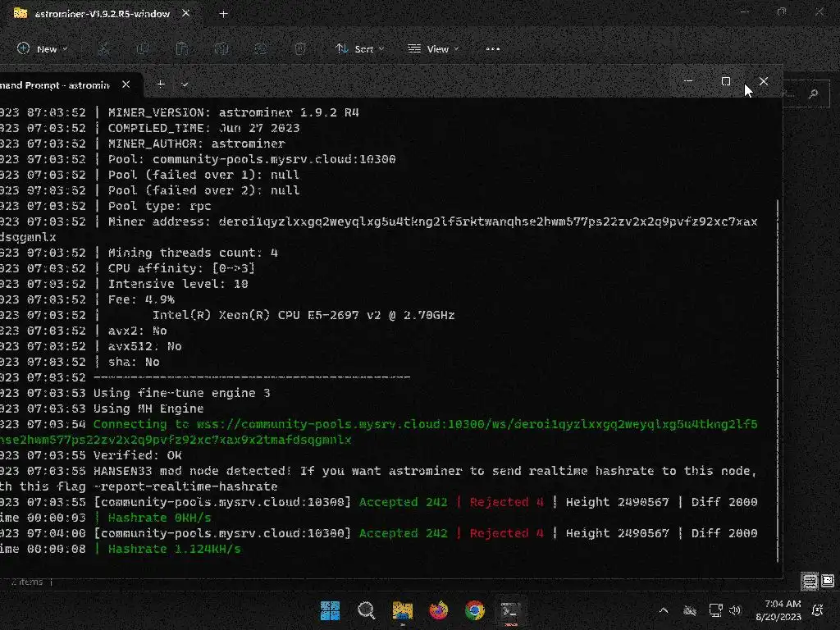Image resolution: width=840 pixels, height=630 pixels.
Task: Launch Firefox from the taskbar
Action: click(x=438, y=610)
